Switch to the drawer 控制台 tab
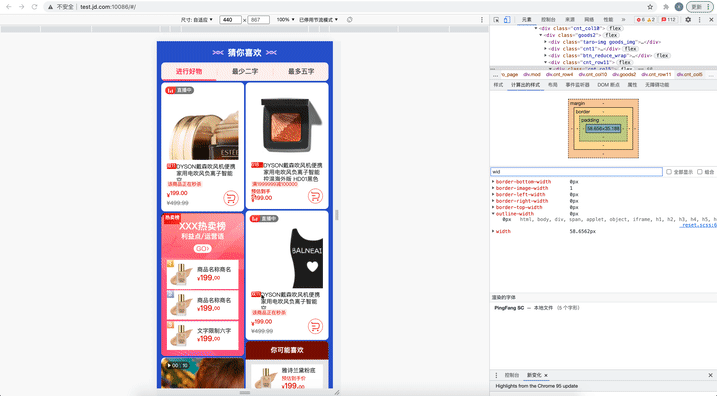The width and height of the screenshot is (717, 396). pos(512,375)
